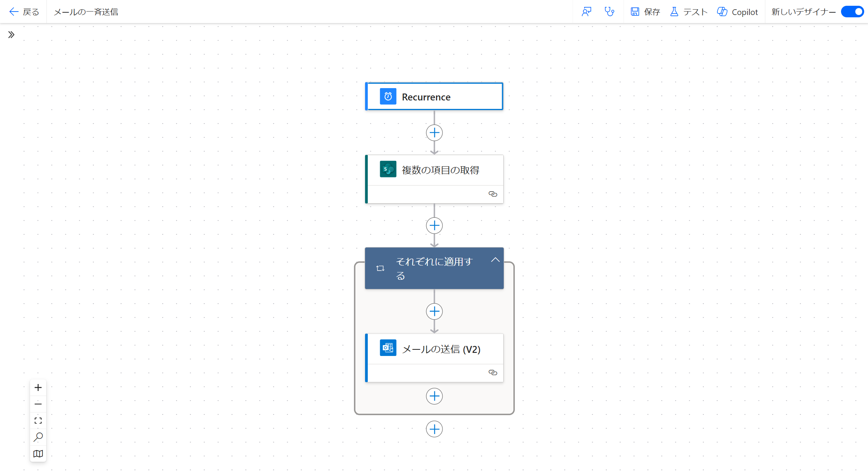This screenshot has width=868, height=471.
Task: Open the flow checker stethoscope icon
Action: pyautogui.click(x=609, y=12)
